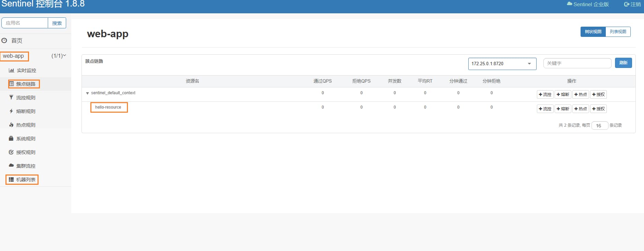
Task: Open 熔断规则 menu item
Action: point(26,111)
